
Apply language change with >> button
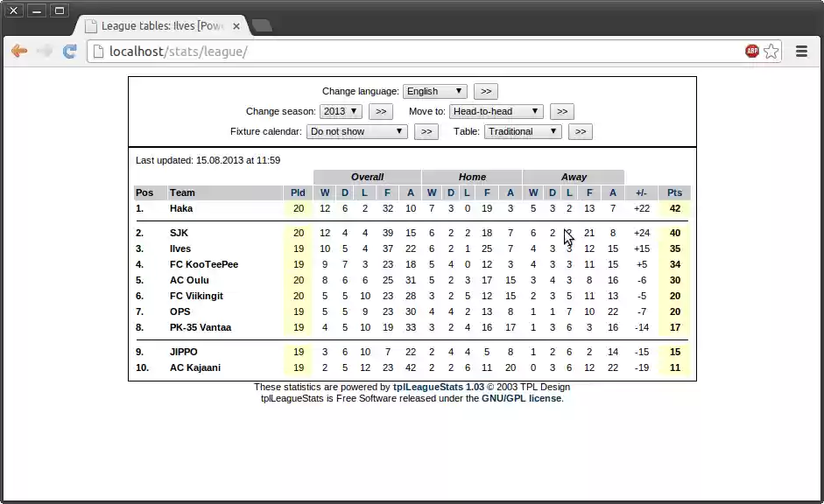point(484,91)
